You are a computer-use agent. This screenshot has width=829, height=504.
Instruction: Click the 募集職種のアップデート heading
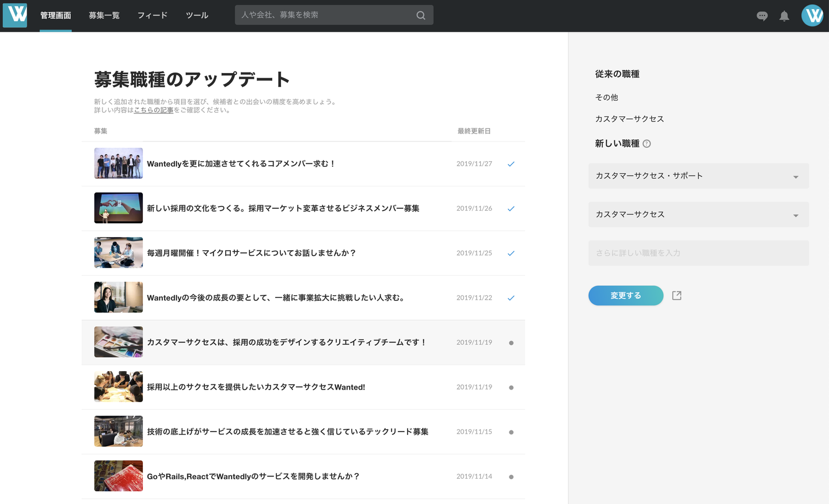pos(192,79)
